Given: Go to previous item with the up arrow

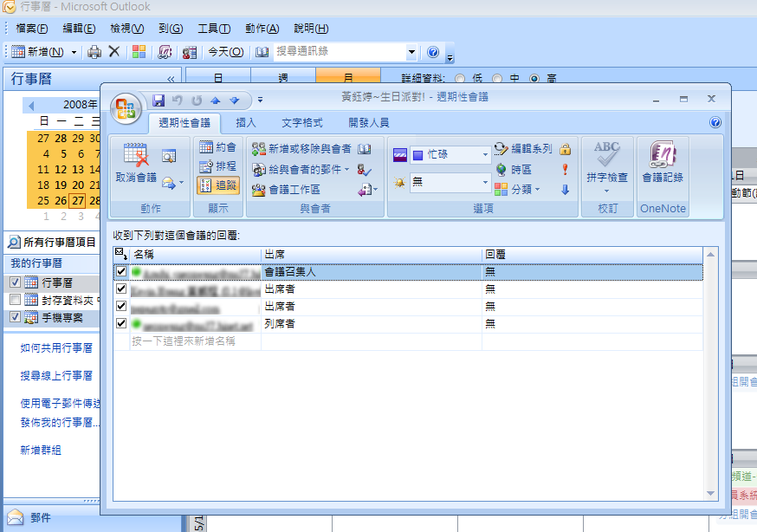Looking at the screenshot, I should (216, 101).
